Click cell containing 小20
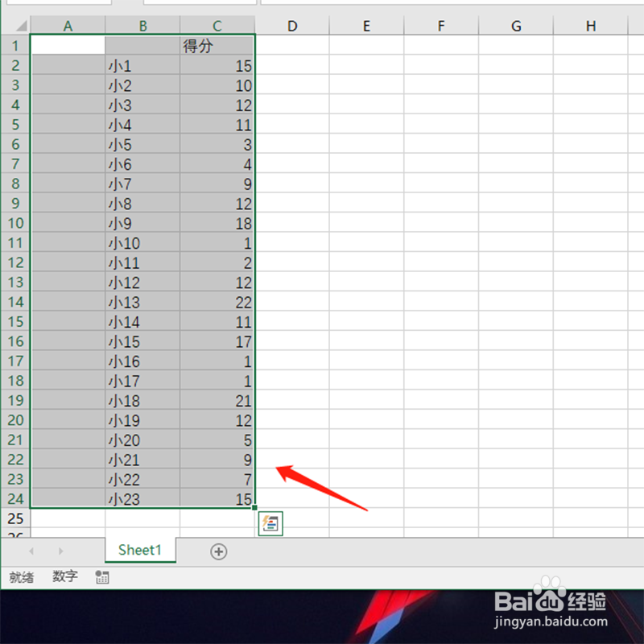Screen dimensions: 644x644 (142, 440)
